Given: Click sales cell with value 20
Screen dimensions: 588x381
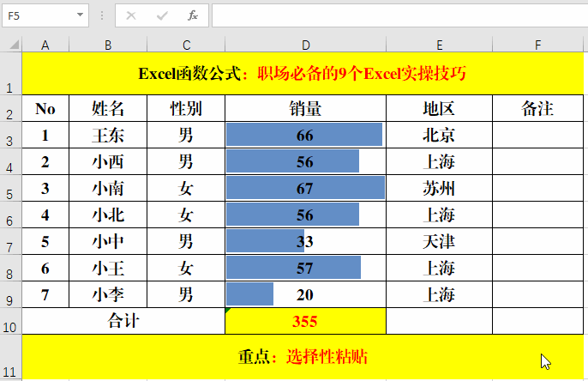Looking at the screenshot, I should click(x=306, y=295).
